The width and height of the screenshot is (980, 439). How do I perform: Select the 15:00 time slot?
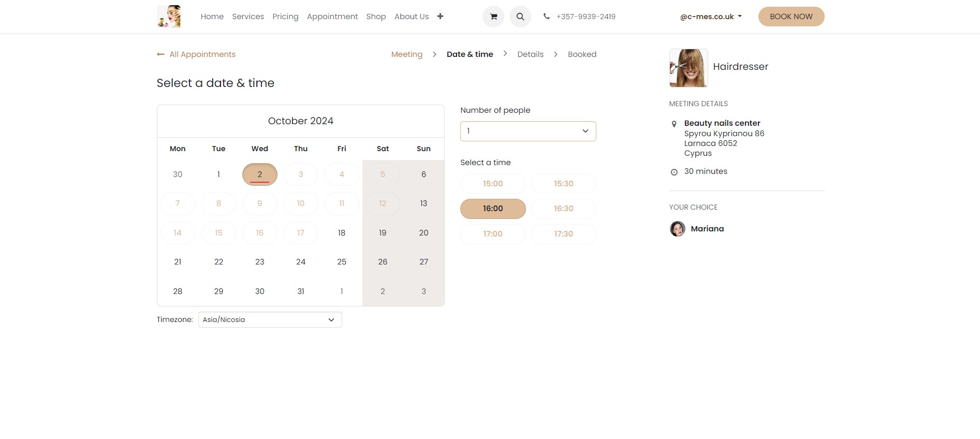click(x=493, y=184)
